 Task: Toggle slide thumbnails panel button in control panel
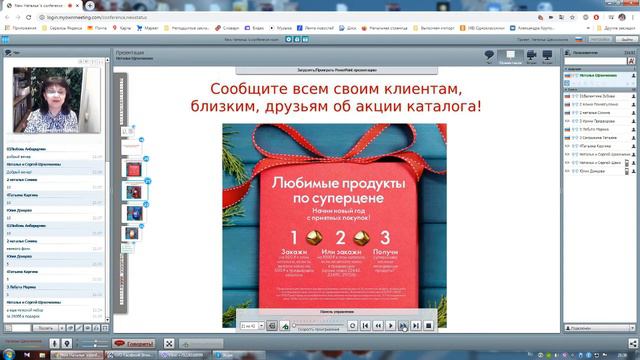click(272, 325)
